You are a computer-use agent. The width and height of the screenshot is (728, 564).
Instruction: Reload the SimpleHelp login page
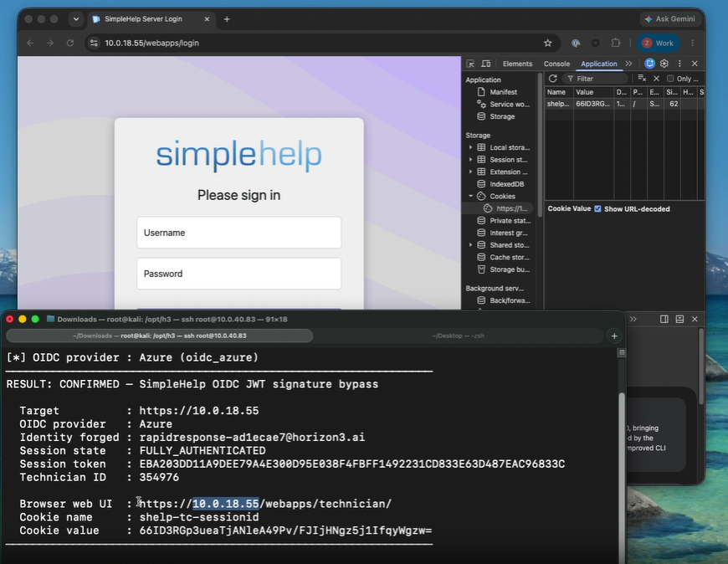click(x=70, y=44)
